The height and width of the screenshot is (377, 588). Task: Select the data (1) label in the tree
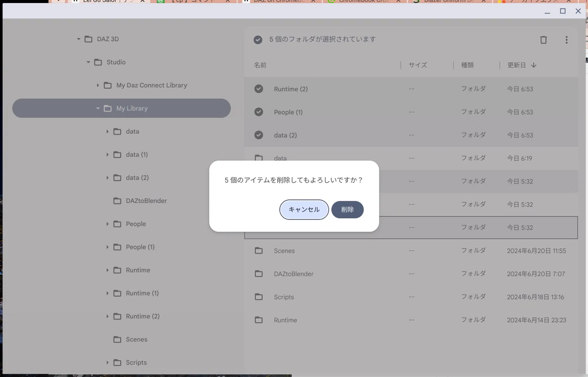(137, 154)
